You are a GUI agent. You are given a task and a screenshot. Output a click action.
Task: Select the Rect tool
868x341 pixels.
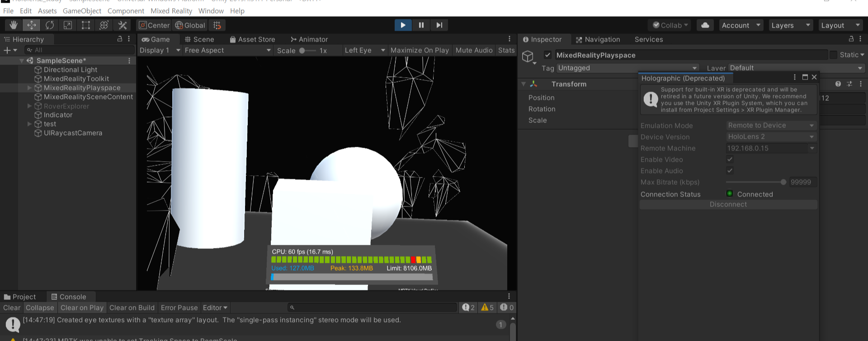pos(86,25)
